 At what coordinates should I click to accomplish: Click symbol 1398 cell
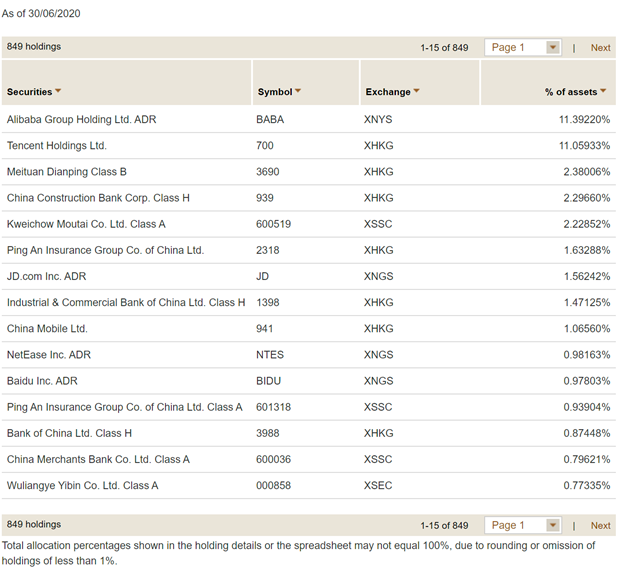267,303
